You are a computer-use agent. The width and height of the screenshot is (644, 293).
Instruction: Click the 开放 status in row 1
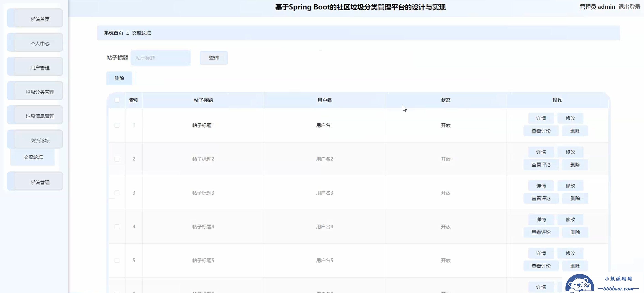(x=446, y=126)
